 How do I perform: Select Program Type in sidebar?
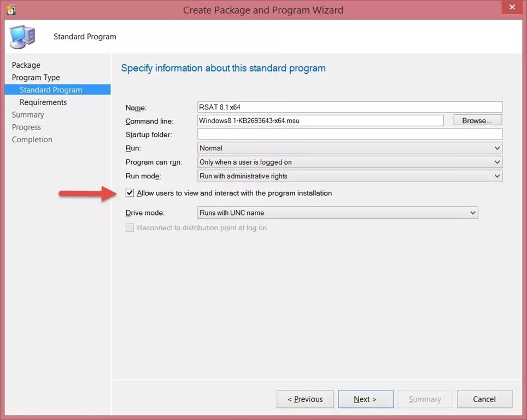[36, 77]
